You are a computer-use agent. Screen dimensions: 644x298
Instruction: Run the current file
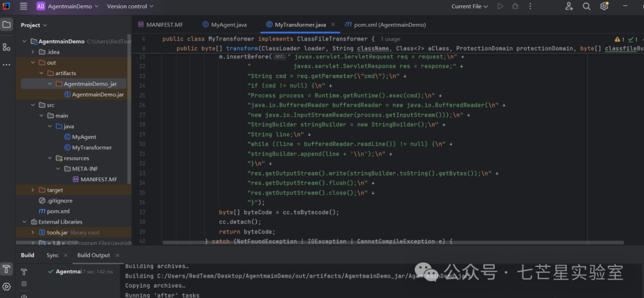pyautogui.click(x=500, y=6)
